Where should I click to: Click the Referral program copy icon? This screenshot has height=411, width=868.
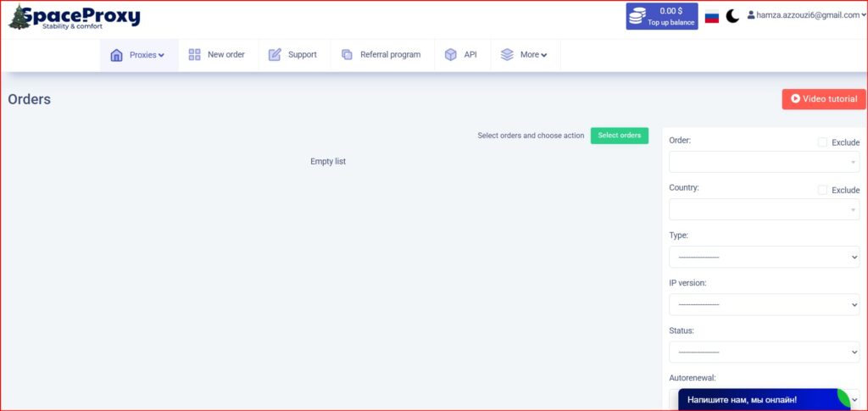[347, 55]
